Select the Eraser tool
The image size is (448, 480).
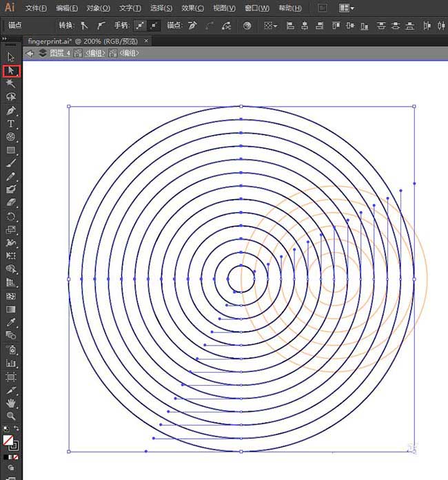pos(11,202)
